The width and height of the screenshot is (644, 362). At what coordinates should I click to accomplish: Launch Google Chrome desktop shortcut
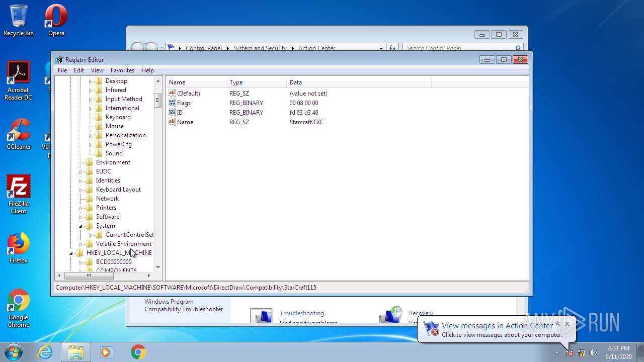pos(19,308)
